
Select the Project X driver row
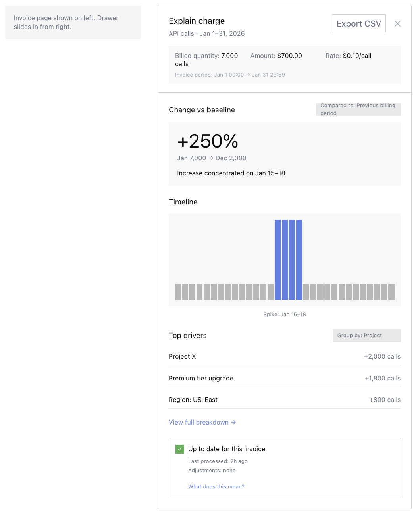click(x=284, y=356)
